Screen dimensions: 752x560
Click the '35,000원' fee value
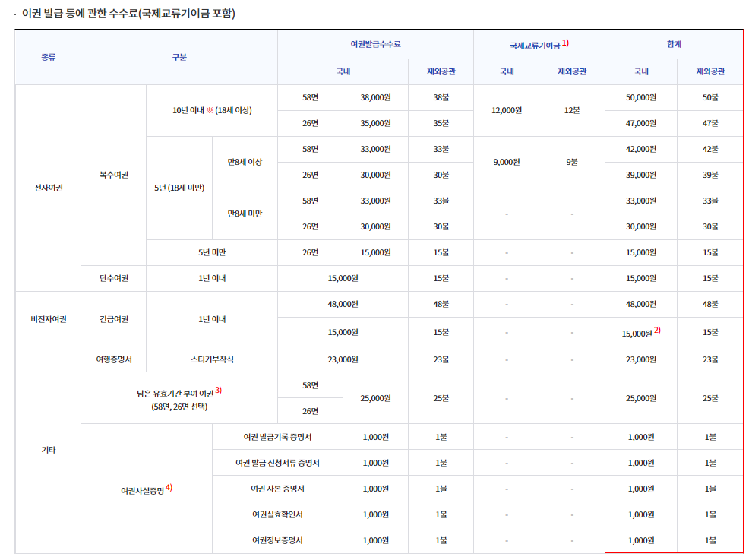[375, 123]
